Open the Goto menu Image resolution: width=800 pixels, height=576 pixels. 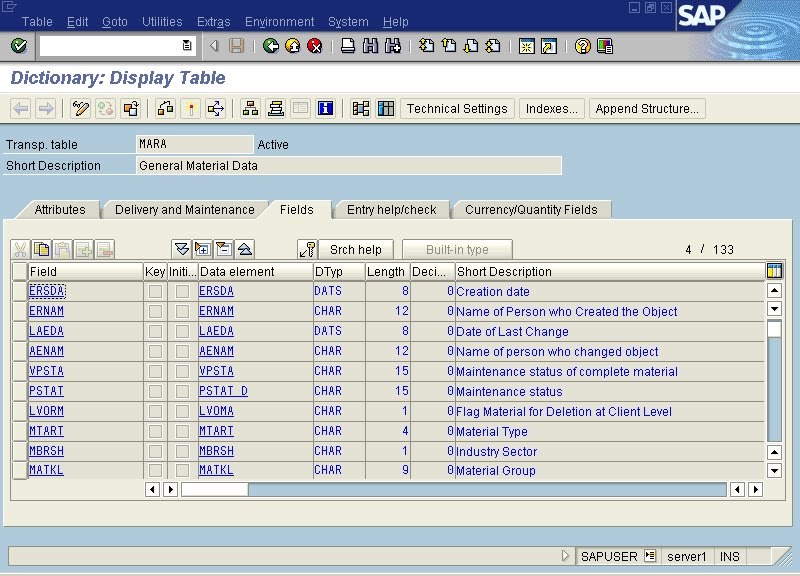[115, 21]
